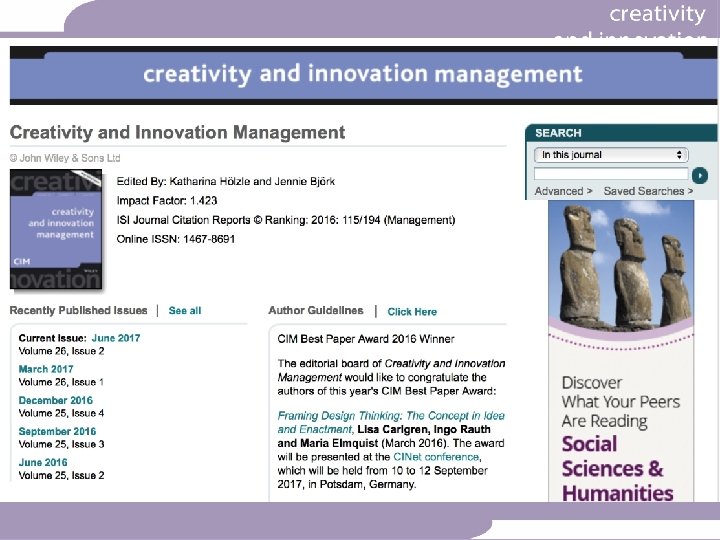The width and height of the screenshot is (720, 540).
Task: Open the September 2016 issue
Action: click(x=57, y=432)
